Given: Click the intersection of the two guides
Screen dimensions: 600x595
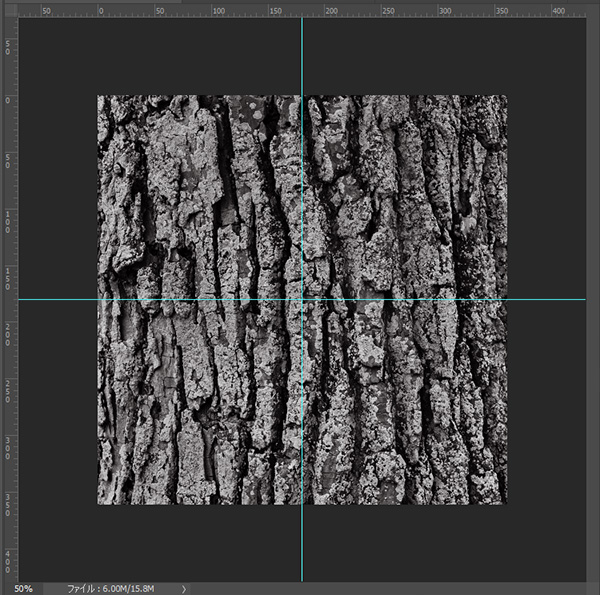Looking at the screenshot, I should (x=301, y=299).
